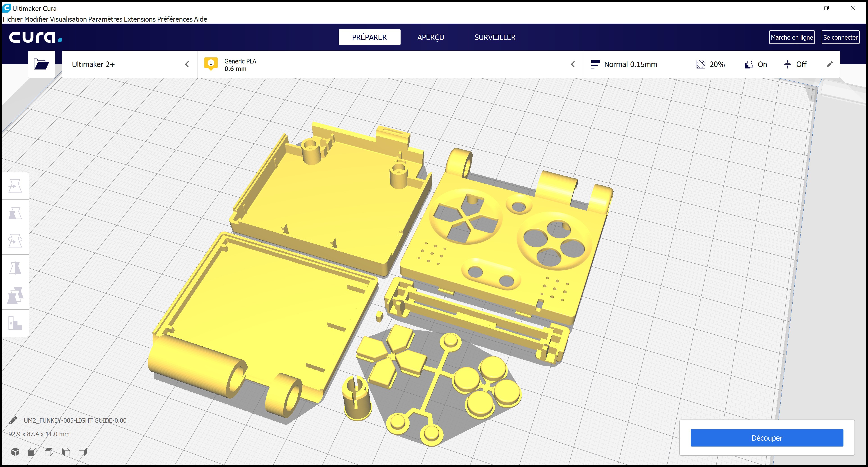Open the Préférences menu

(175, 19)
